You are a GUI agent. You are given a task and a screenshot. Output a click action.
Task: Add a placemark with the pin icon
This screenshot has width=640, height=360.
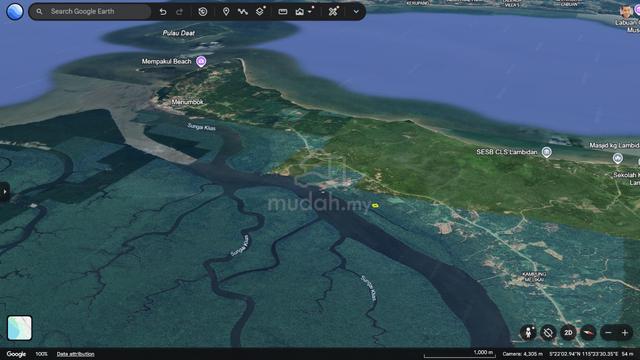226,11
